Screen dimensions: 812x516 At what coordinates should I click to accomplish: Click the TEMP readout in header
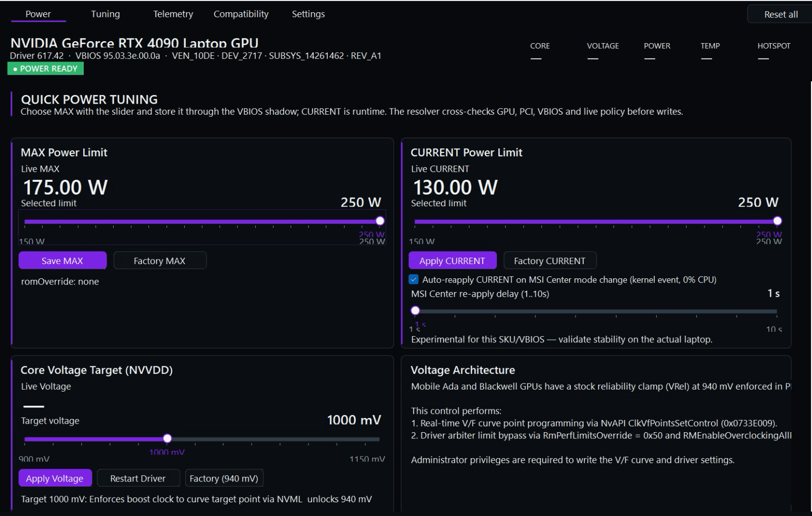(x=710, y=51)
